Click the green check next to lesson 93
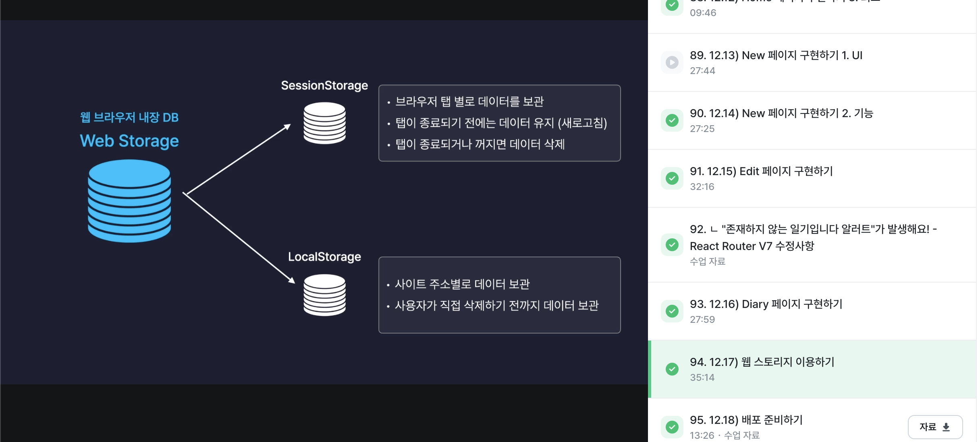This screenshot has width=980, height=442. point(672,311)
